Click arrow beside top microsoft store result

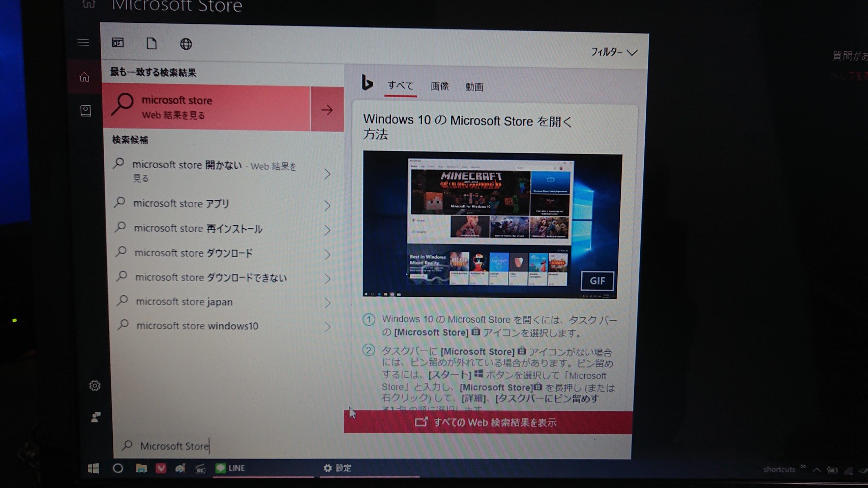(327, 110)
